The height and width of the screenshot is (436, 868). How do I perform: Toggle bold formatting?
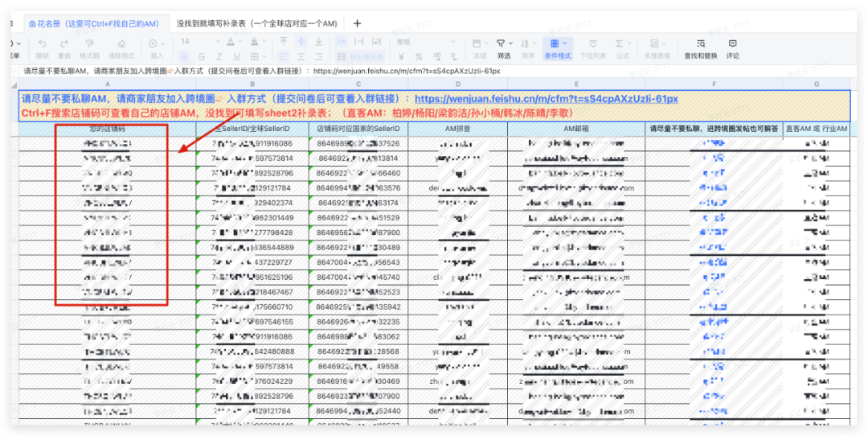(x=184, y=56)
